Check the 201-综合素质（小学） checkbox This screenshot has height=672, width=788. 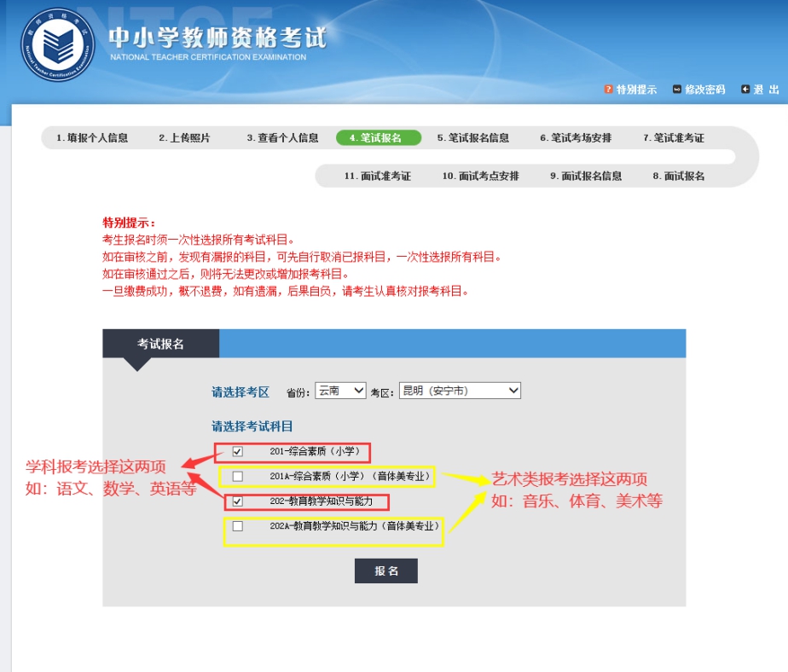pos(238,451)
